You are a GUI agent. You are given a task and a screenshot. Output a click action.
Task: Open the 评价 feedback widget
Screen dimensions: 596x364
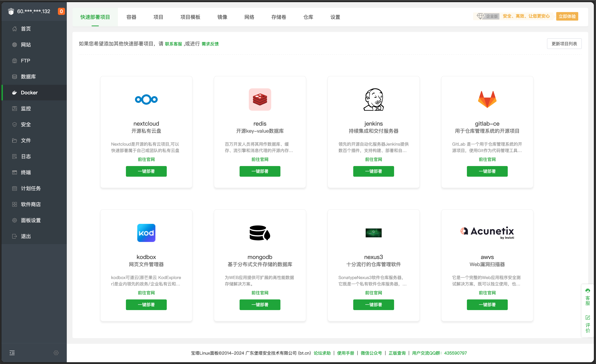point(588,324)
